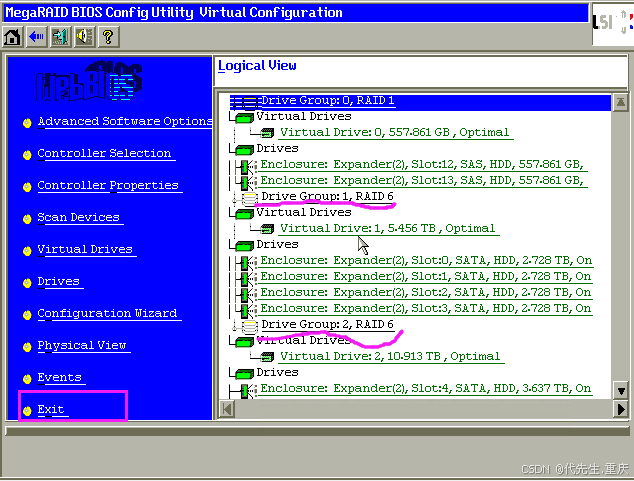Click the horizontal scrollbar right arrow

click(x=621, y=409)
